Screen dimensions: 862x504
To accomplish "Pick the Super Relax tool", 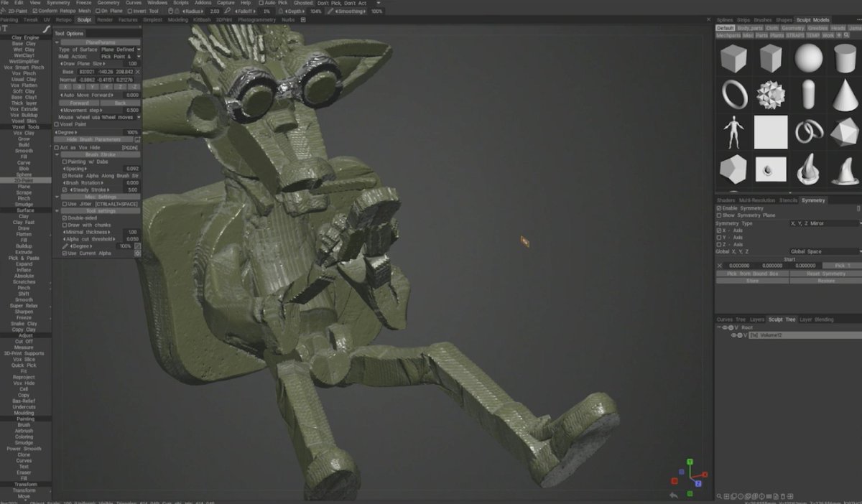I will [24, 307].
